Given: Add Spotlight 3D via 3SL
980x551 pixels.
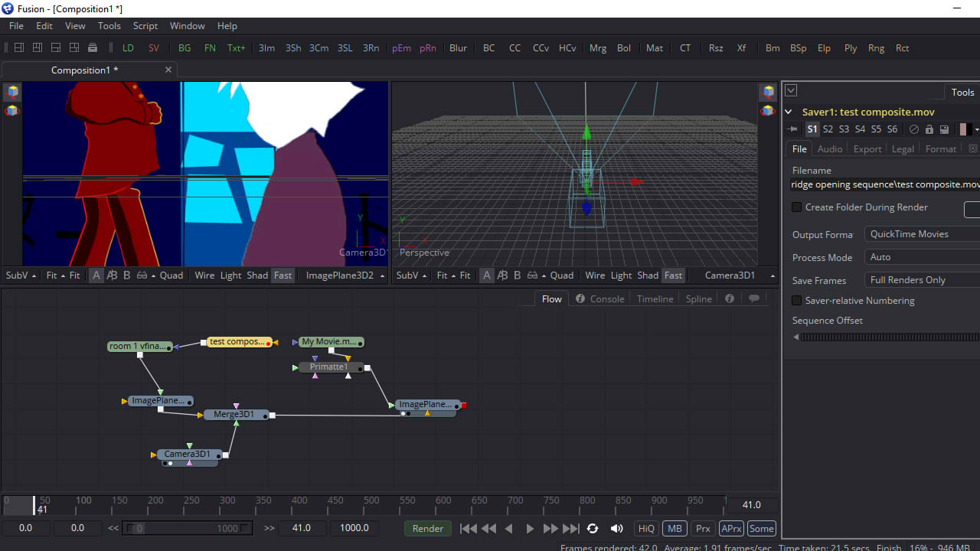Looking at the screenshot, I should [x=345, y=47].
